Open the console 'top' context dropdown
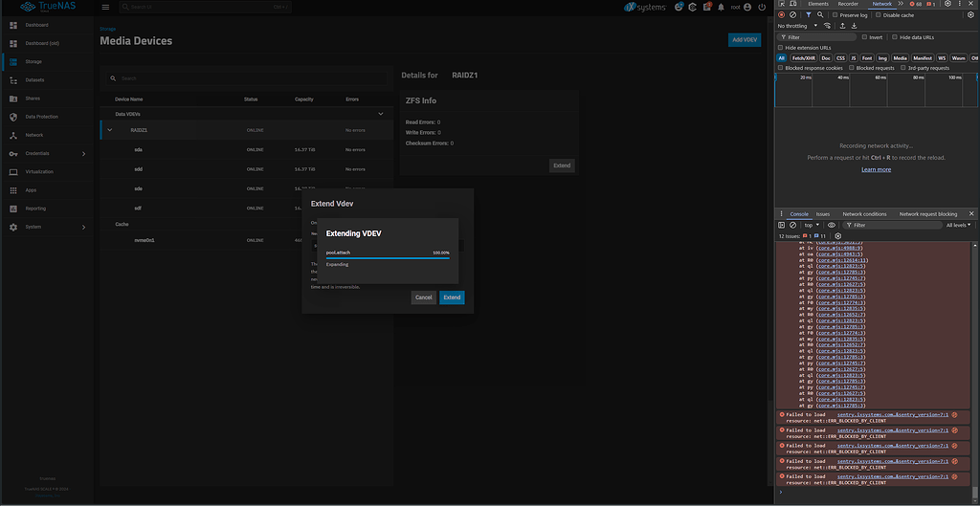Screen dimensions: 980x506 812,225
